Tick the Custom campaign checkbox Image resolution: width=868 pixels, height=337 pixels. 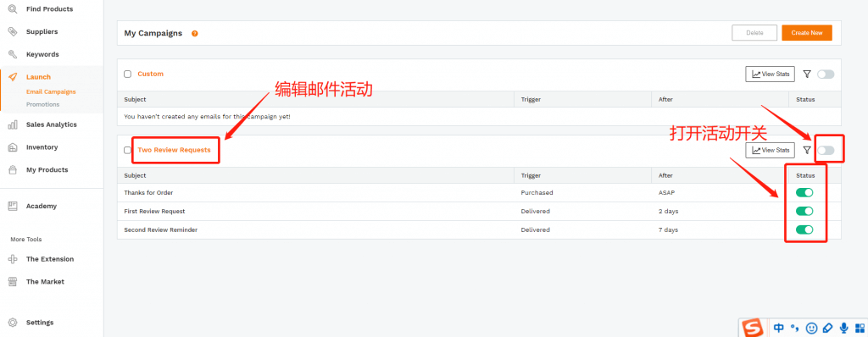pos(127,75)
